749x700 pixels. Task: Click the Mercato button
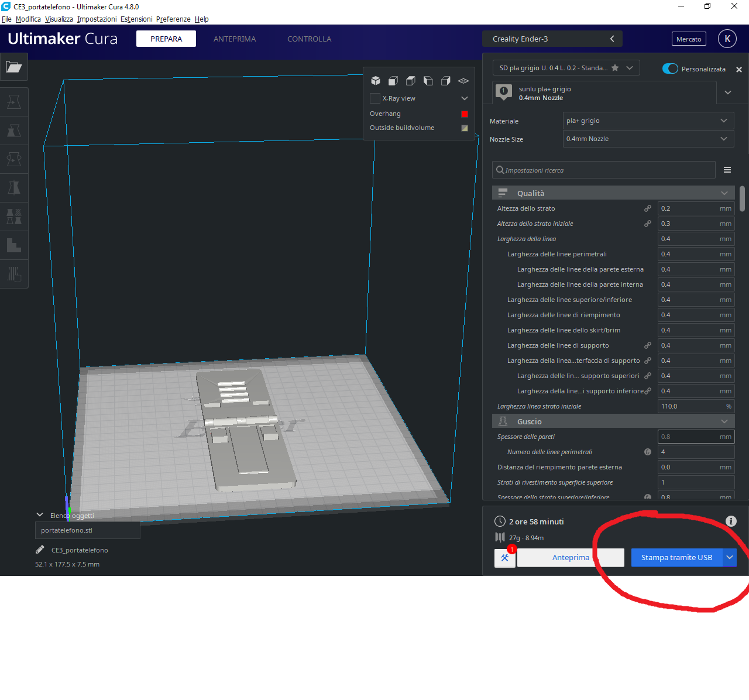click(x=689, y=39)
